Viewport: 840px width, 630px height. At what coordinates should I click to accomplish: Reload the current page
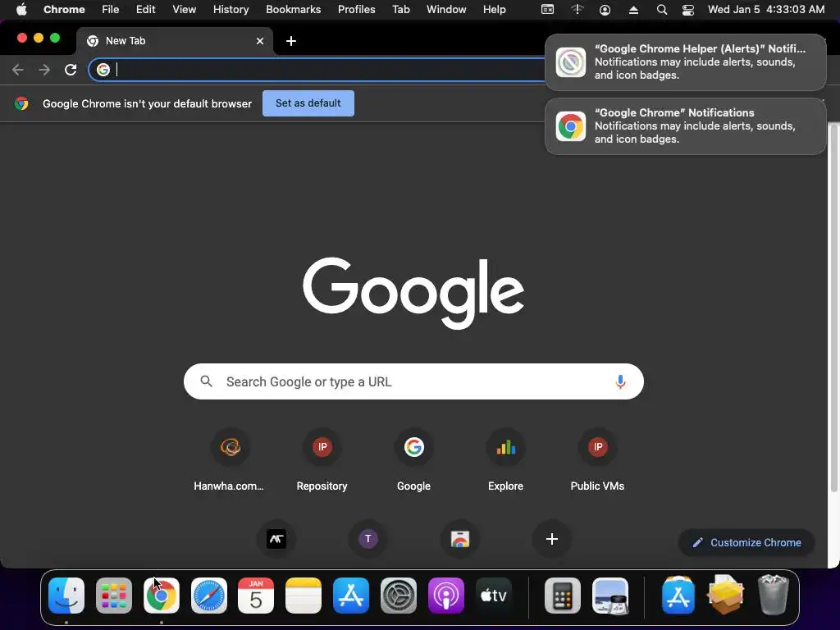[71, 70]
